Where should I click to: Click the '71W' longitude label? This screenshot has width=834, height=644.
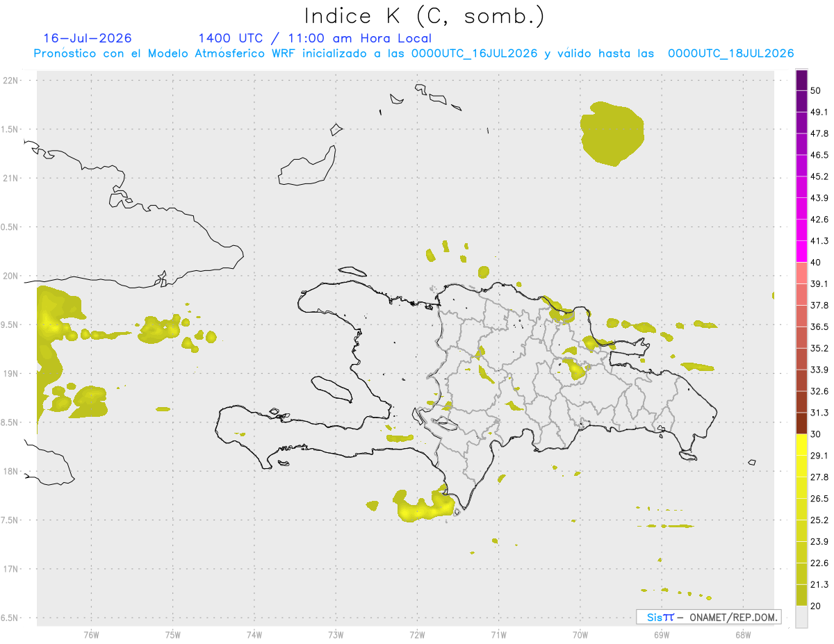click(498, 635)
